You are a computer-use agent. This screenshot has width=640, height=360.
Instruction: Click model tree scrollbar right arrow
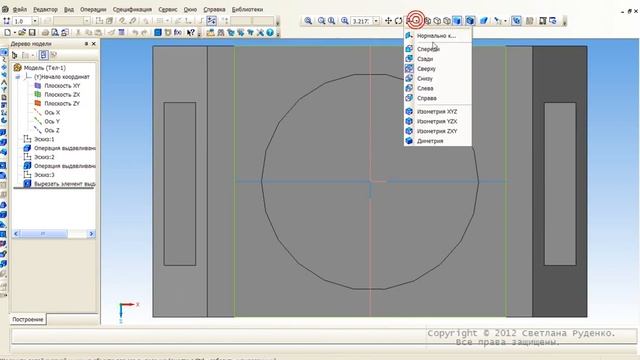click(x=91, y=233)
